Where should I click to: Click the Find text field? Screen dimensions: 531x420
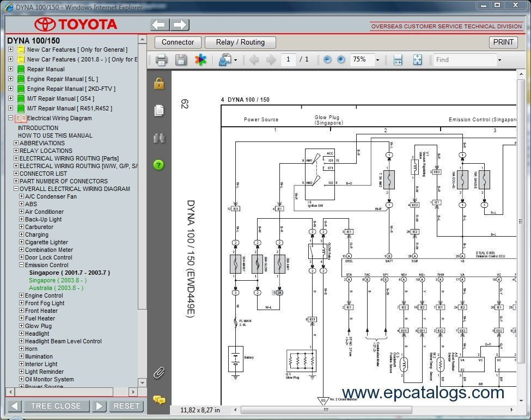(x=465, y=60)
